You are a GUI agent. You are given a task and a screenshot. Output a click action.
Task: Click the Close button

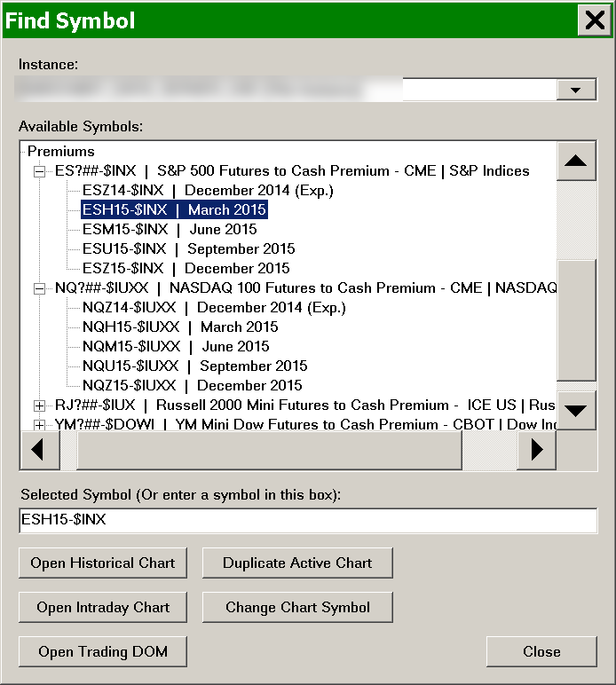[x=541, y=651]
